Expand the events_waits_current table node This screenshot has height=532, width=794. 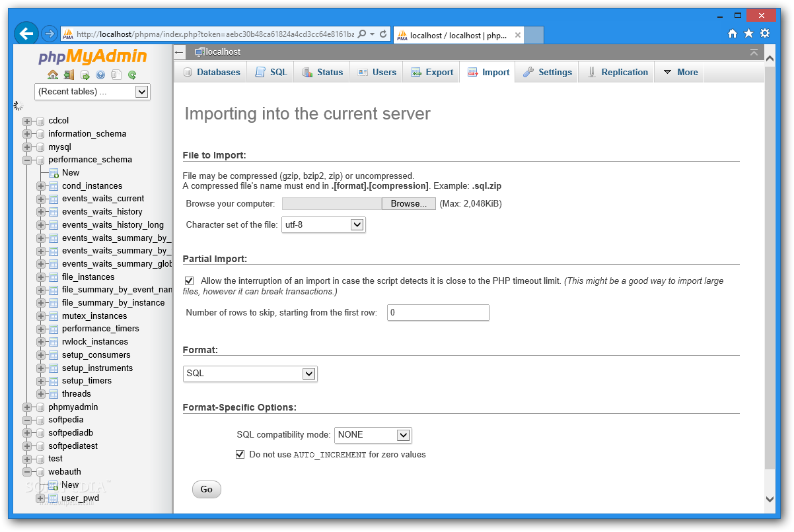(x=41, y=199)
